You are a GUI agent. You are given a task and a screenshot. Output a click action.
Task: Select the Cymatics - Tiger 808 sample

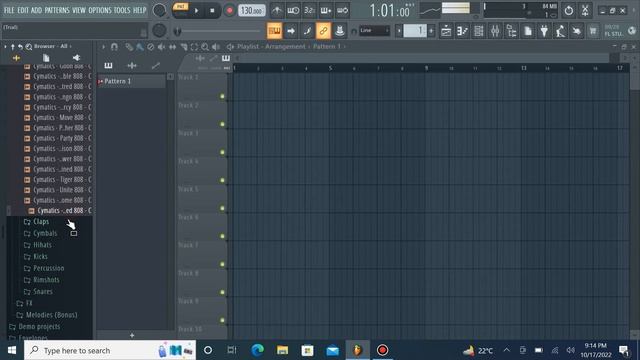coord(58,180)
